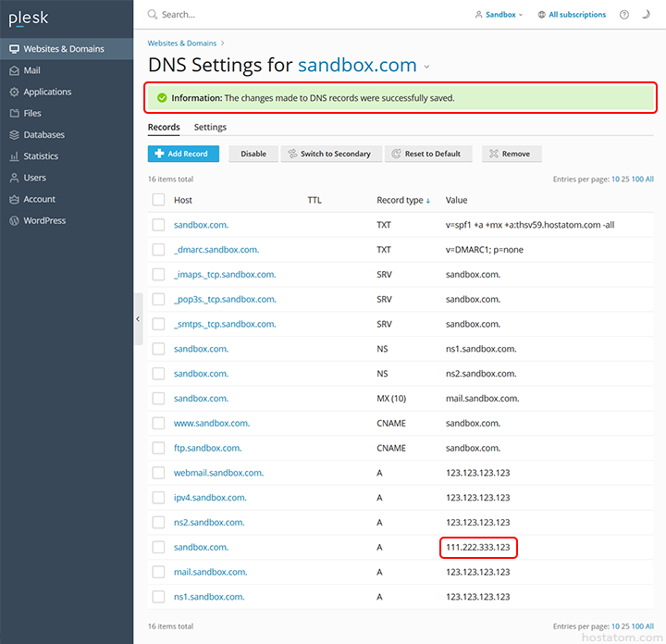Sort by Record type column header
This screenshot has width=666, height=644.
click(x=402, y=200)
